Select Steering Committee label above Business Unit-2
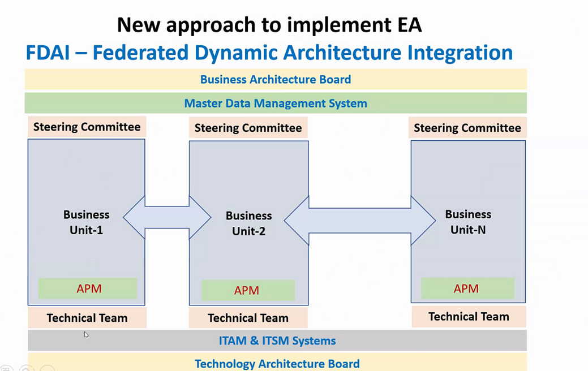This screenshot has height=371, width=588. coord(248,128)
